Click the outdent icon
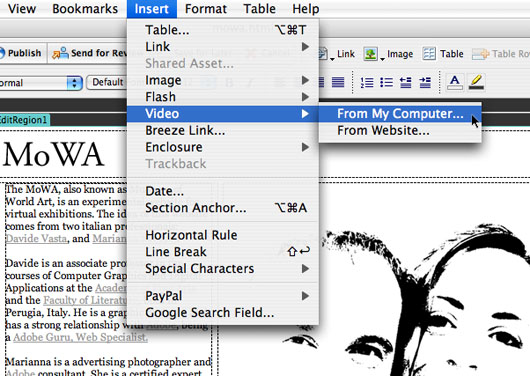Screen dimensions: 530x376 coord(405,82)
